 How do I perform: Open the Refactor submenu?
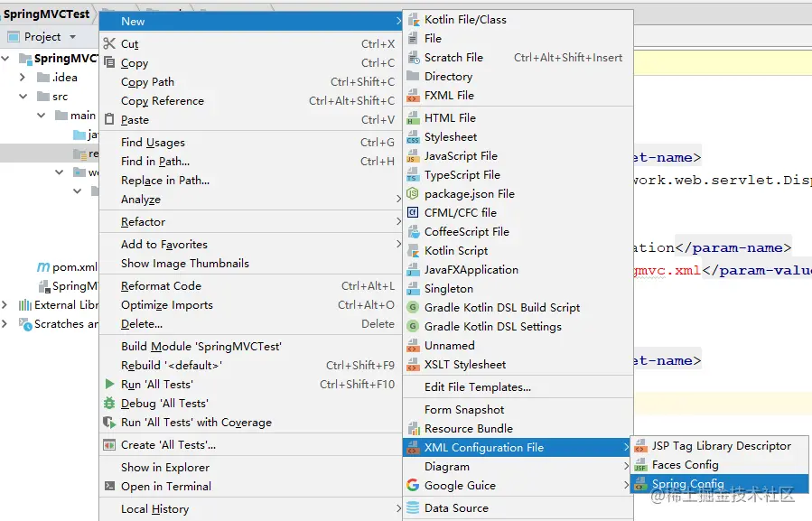click(x=250, y=221)
